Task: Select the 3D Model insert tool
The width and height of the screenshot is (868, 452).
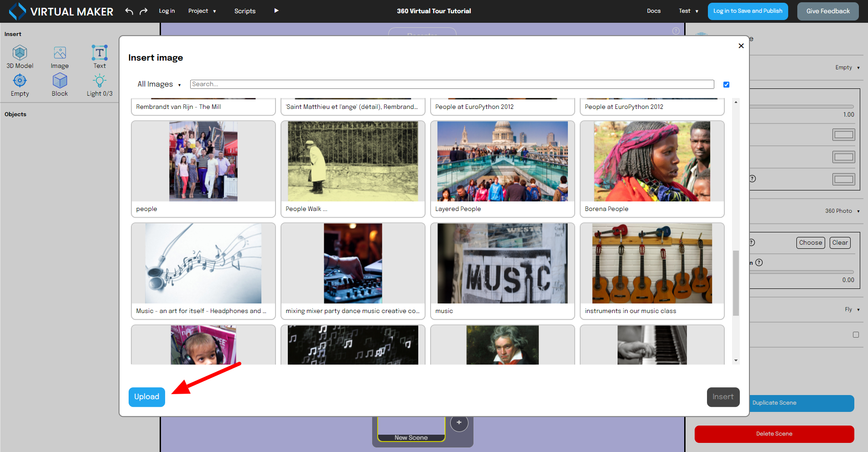Action: point(20,56)
